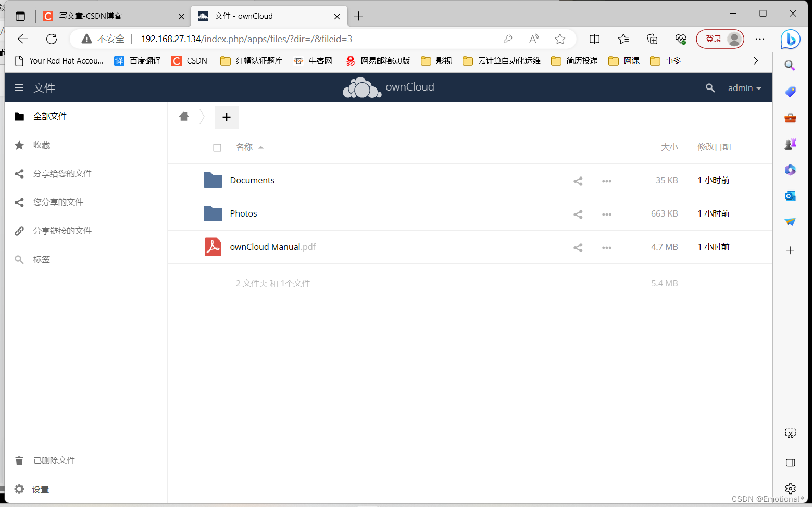Sort by modified date column header
The image size is (812, 507).
(714, 147)
